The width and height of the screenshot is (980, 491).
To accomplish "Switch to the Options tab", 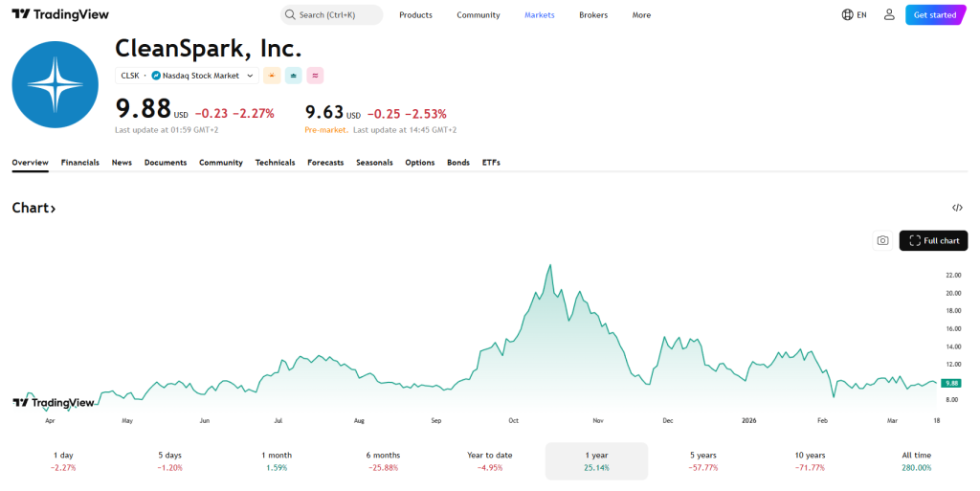I will [420, 163].
